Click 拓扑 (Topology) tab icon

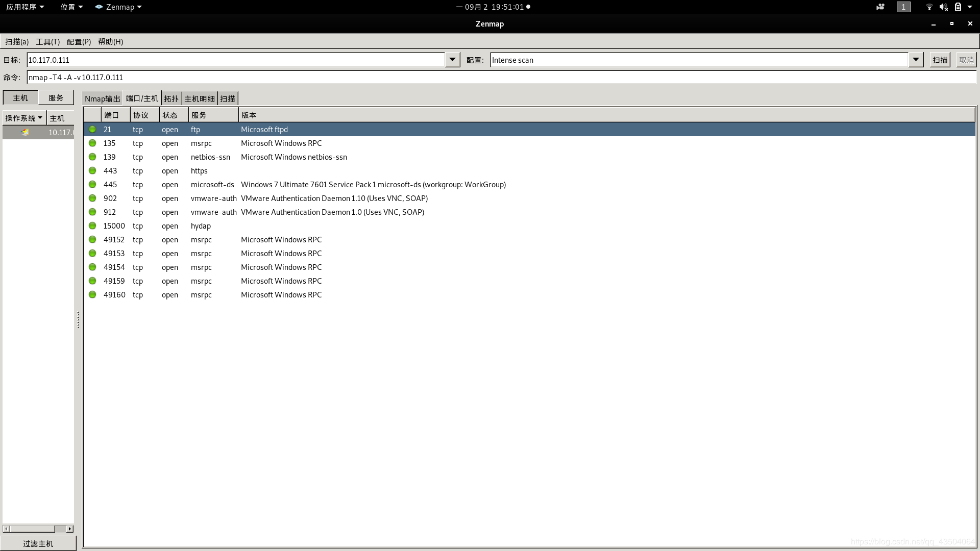(170, 99)
